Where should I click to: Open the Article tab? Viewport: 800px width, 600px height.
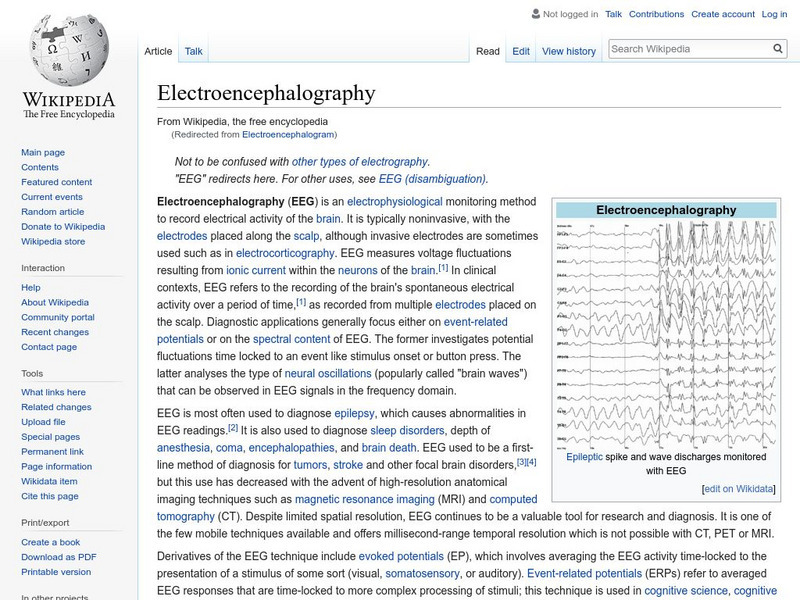pyautogui.click(x=158, y=51)
